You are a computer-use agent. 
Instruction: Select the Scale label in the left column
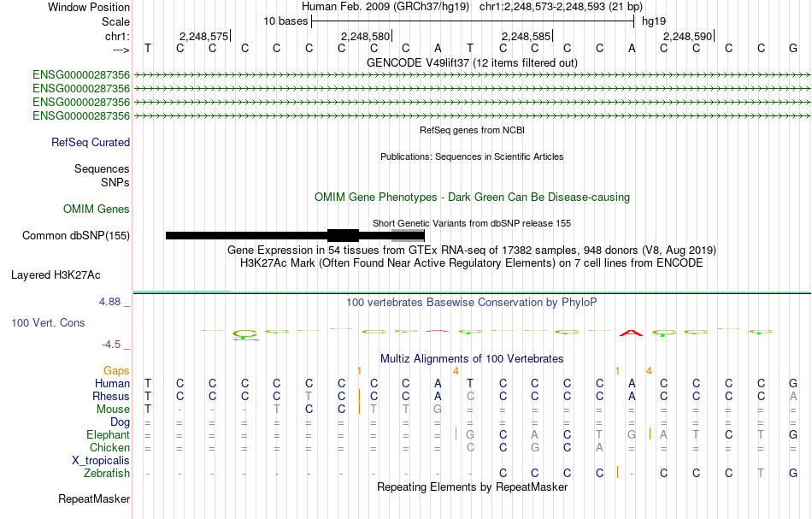click(115, 21)
